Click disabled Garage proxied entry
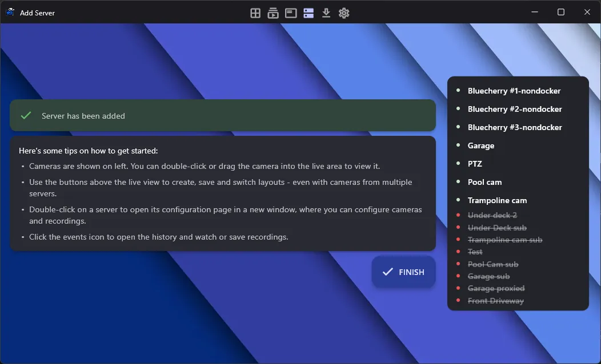The image size is (601, 364). 496,288
